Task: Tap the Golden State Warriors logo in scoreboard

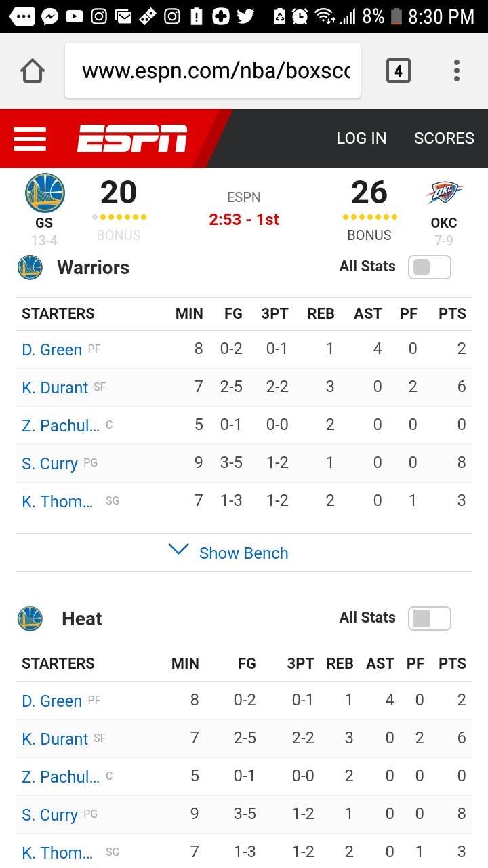Action: coord(45,193)
